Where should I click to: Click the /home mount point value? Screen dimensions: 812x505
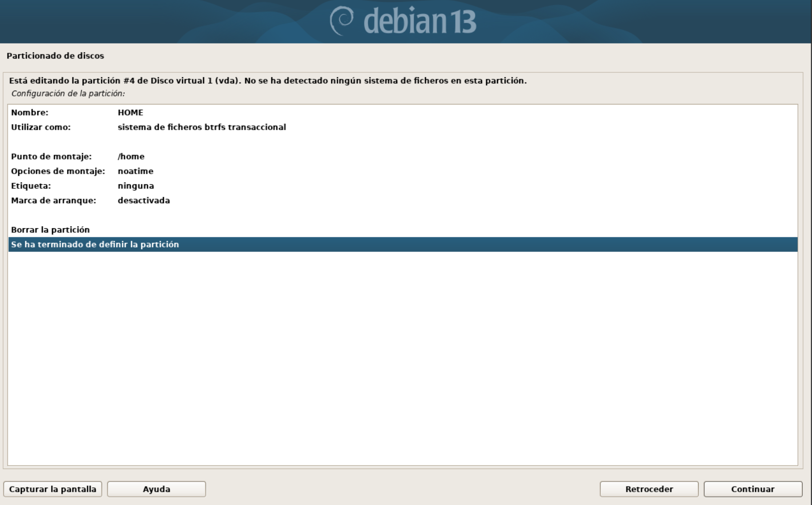131,156
